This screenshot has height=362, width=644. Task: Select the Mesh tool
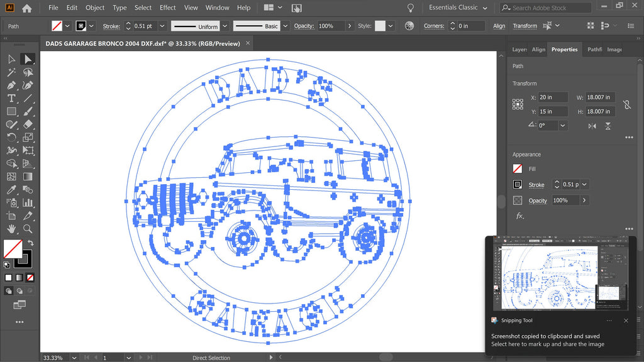point(11,177)
